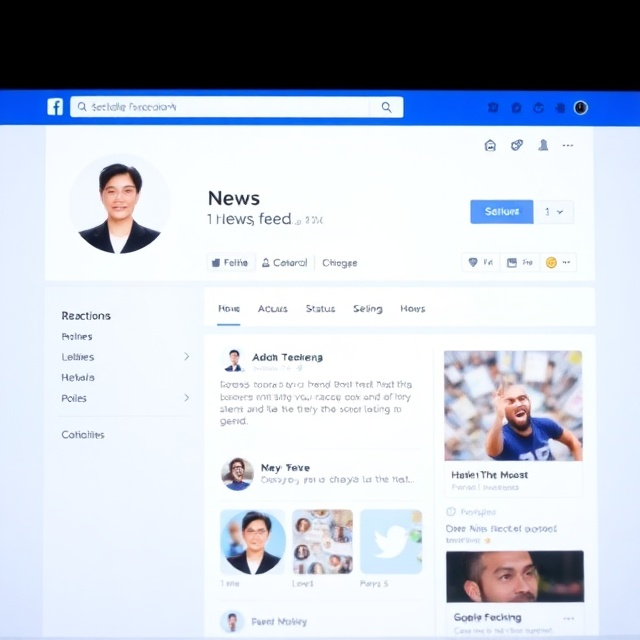
Task: Open the three-dots menu in the profile header
Action: click(568, 145)
